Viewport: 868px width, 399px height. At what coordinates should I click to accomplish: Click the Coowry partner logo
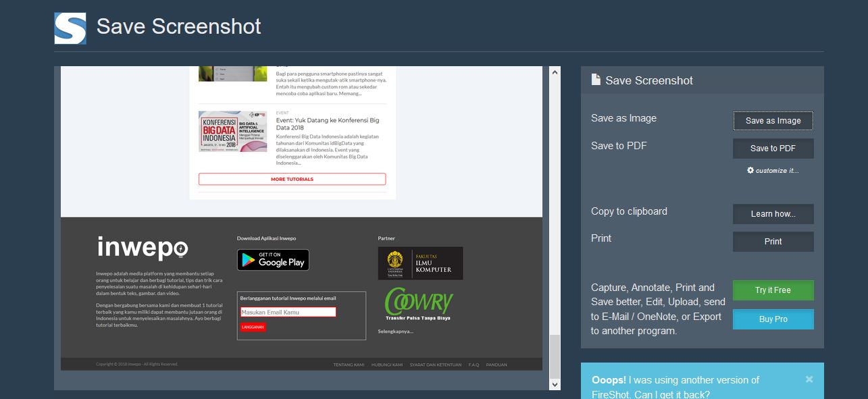coord(419,304)
